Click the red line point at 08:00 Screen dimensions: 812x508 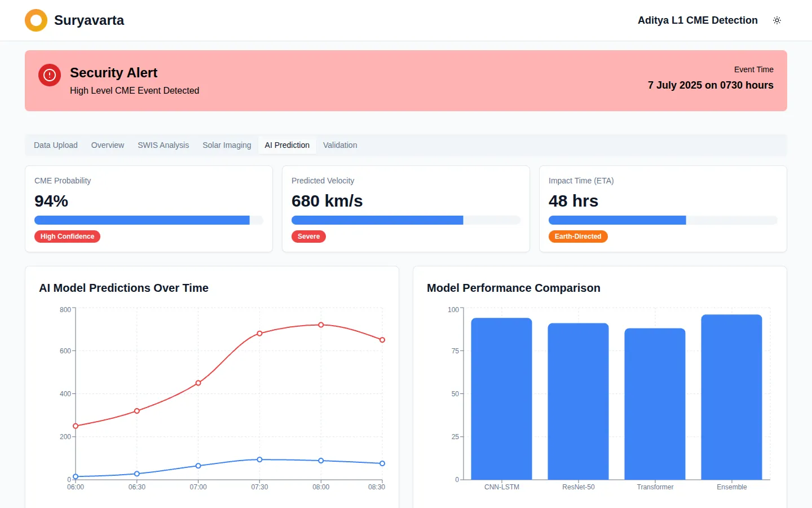coord(321,325)
